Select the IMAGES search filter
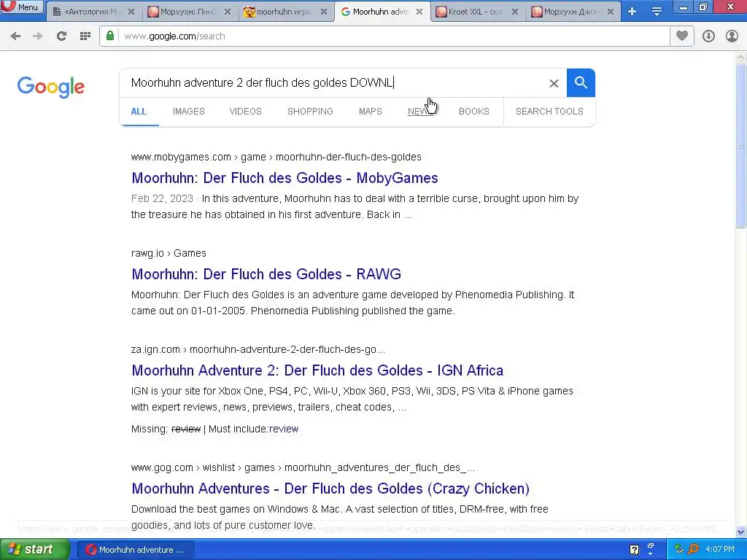747x560 pixels. 189,112
